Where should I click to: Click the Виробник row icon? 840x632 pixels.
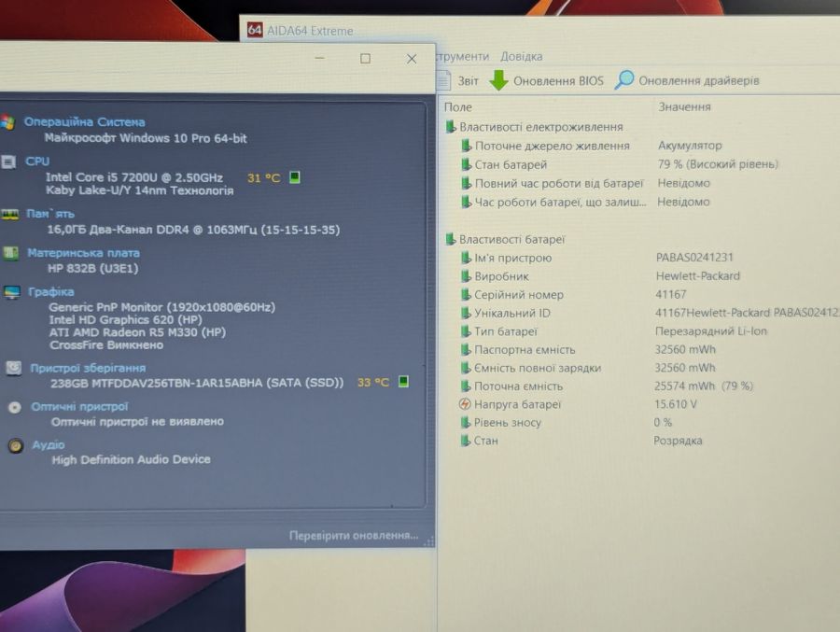click(466, 276)
